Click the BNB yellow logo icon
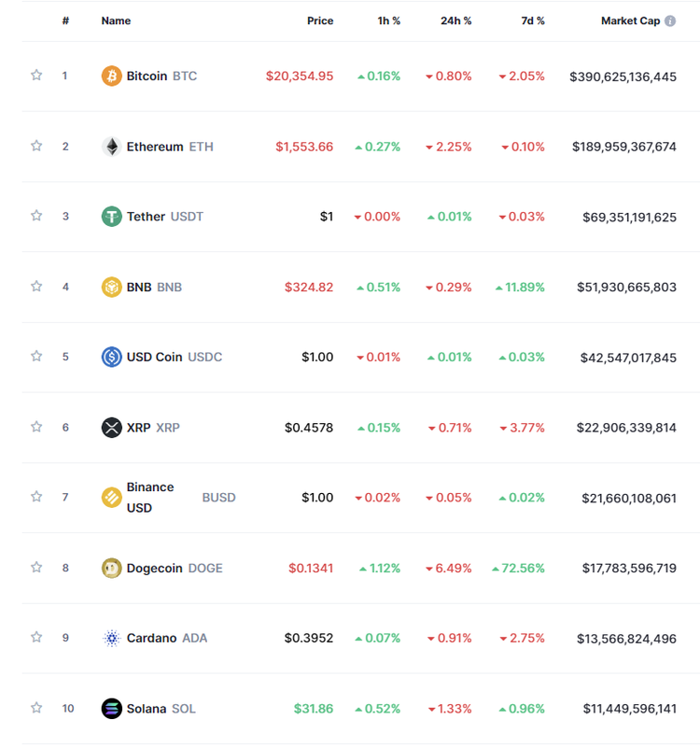 [111, 287]
